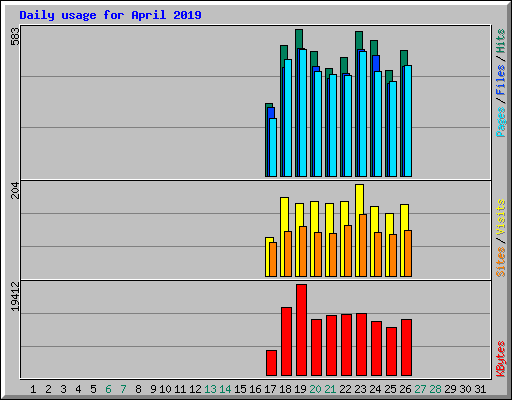
Task: Click the red KBytes bar for day 25
Action: 391,352
